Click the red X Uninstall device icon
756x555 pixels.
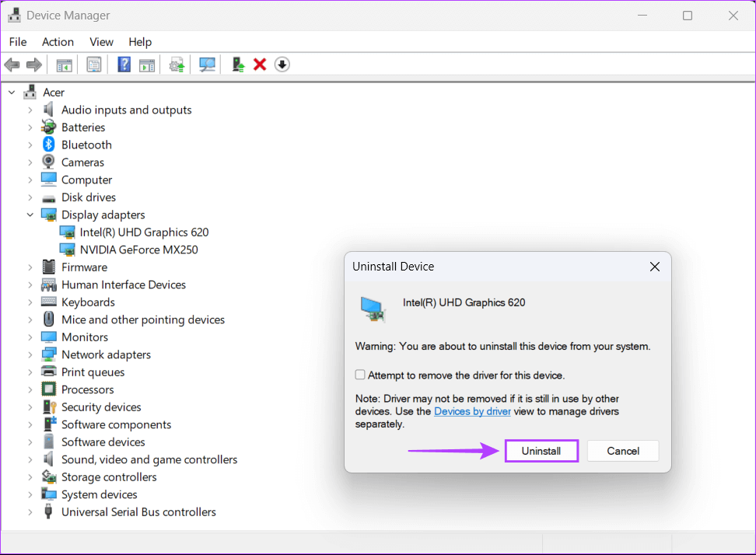[x=260, y=64]
